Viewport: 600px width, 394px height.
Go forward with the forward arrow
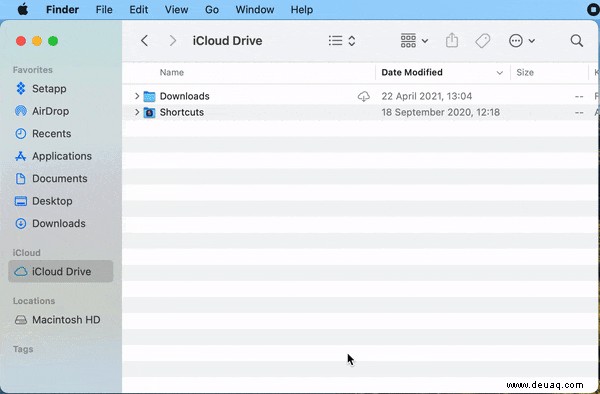click(173, 41)
